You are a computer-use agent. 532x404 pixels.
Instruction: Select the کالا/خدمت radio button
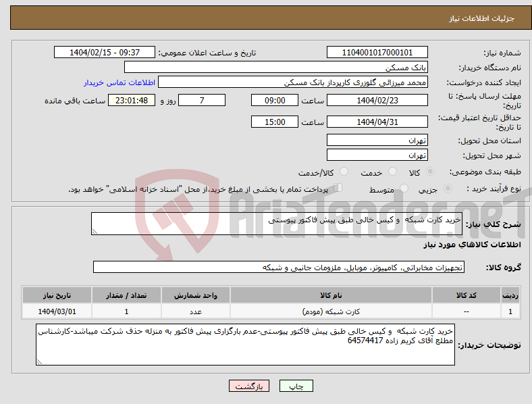[x=344, y=172]
